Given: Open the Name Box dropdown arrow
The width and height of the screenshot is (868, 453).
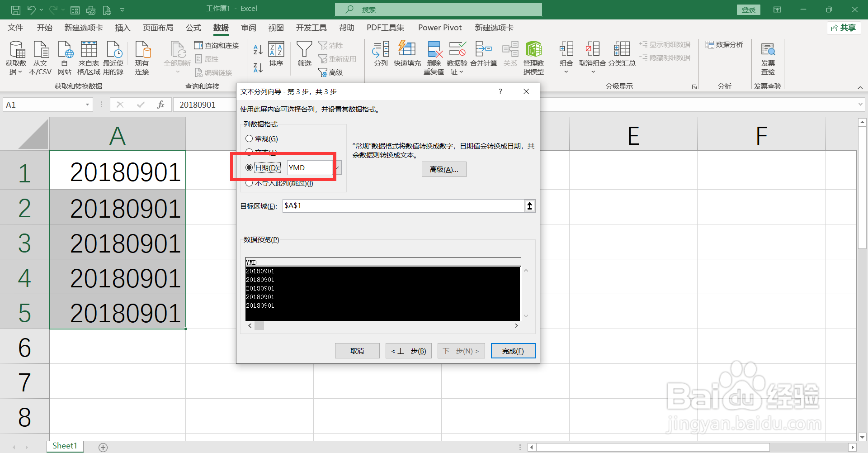Looking at the screenshot, I should pyautogui.click(x=87, y=105).
